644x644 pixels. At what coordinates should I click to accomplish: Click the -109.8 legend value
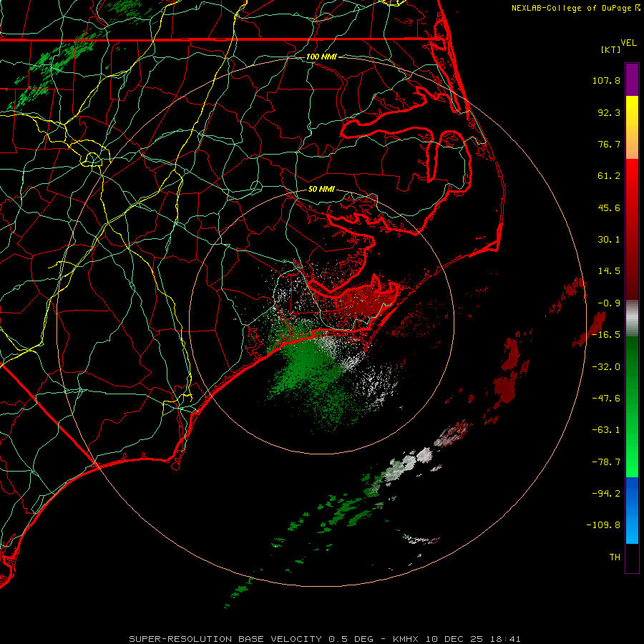click(603, 525)
